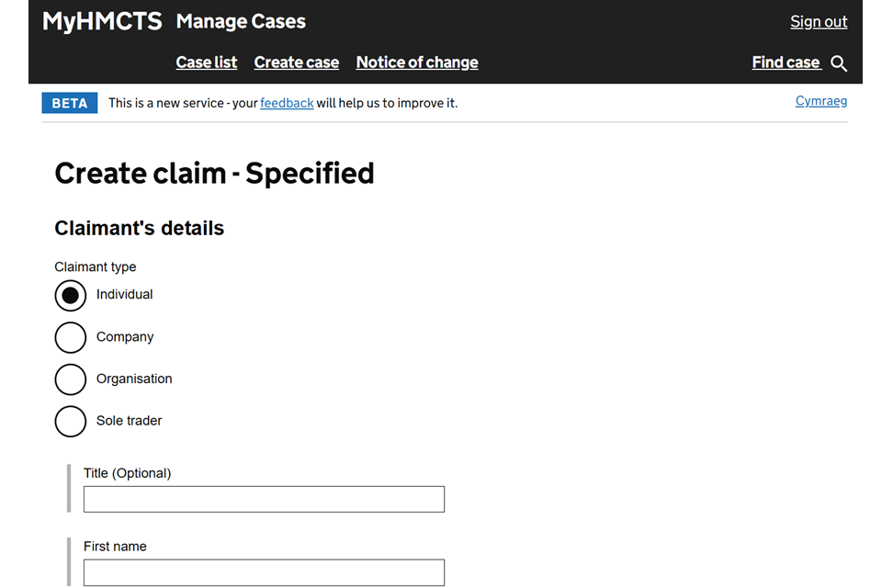Click the Claimant's details section heading
Viewport: 882px width, 588px height.
tap(139, 228)
